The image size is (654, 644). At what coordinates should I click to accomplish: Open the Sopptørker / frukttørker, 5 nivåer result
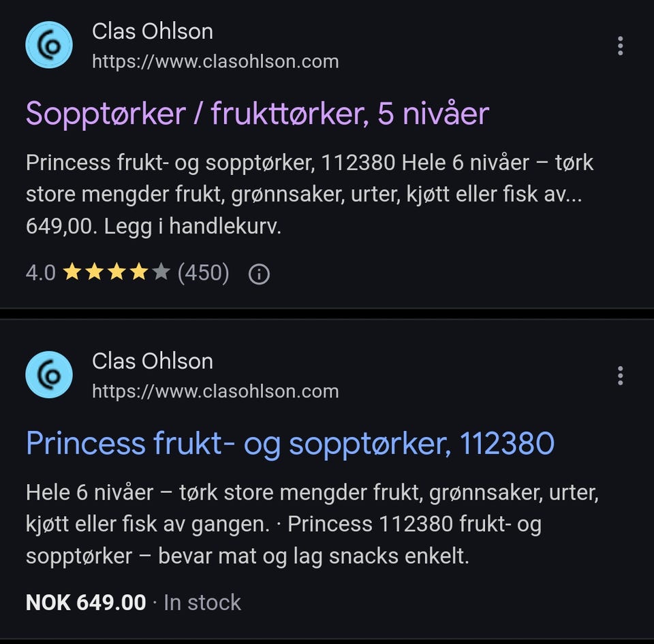[257, 114]
